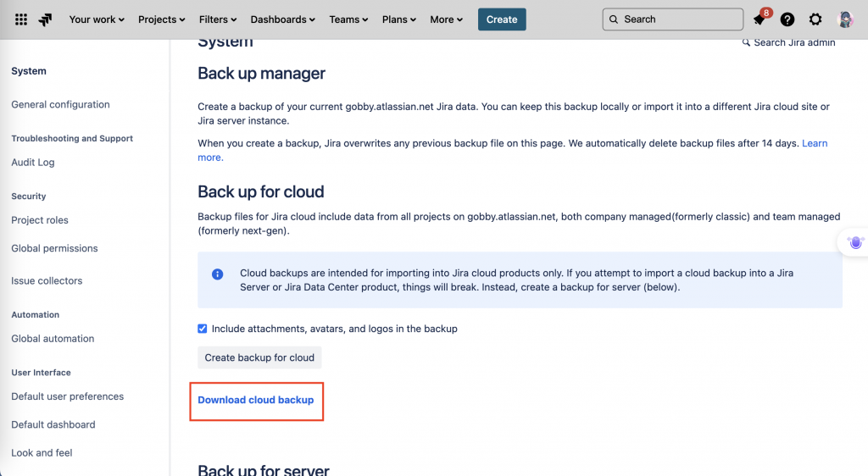Open Global automation in sidebar
Screen dimensions: 868x476
click(53, 339)
